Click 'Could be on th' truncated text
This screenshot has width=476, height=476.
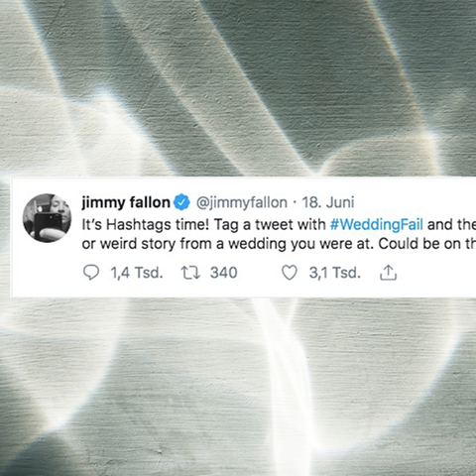427,244
